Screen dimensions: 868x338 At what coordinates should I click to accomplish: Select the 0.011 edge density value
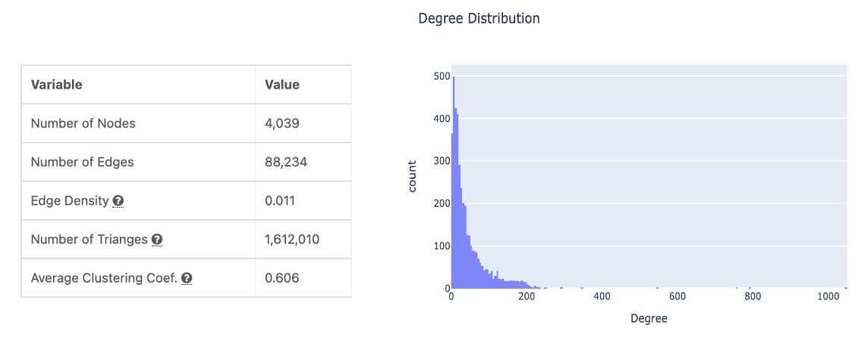coord(279,201)
